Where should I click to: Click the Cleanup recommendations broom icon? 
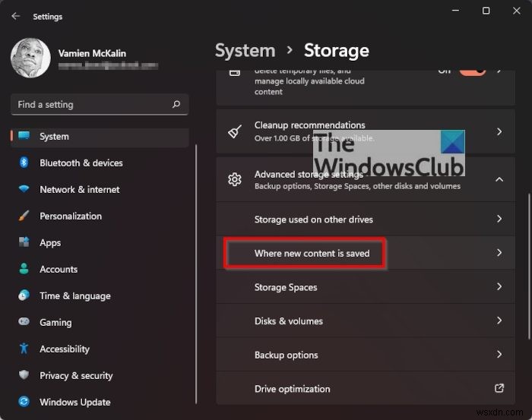coord(235,131)
